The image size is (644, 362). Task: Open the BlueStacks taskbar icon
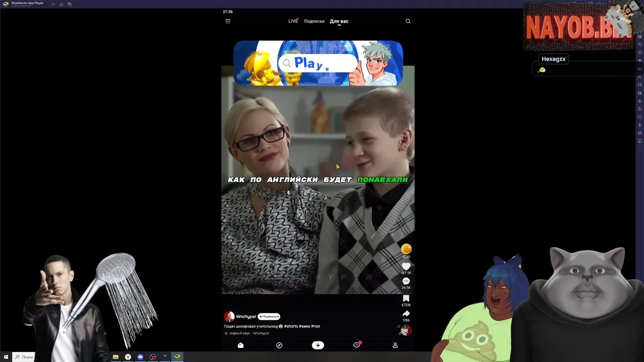pyautogui.click(x=177, y=357)
